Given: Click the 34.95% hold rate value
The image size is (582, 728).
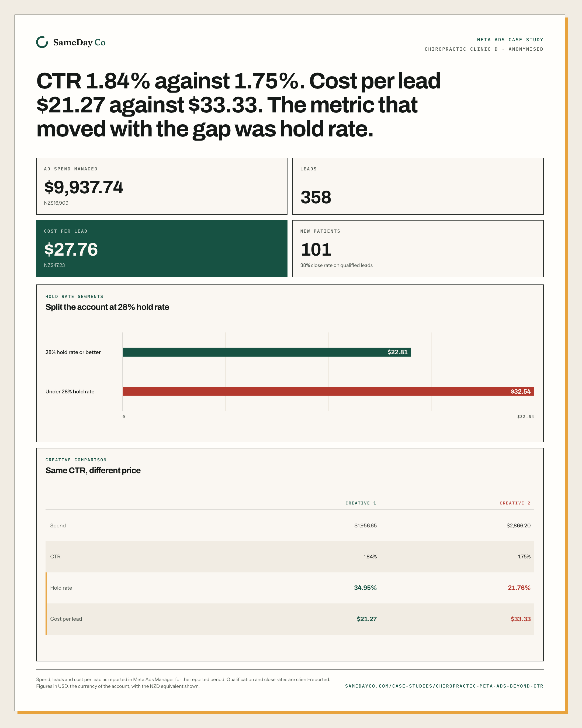Looking at the screenshot, I should [x=365, y=588].
